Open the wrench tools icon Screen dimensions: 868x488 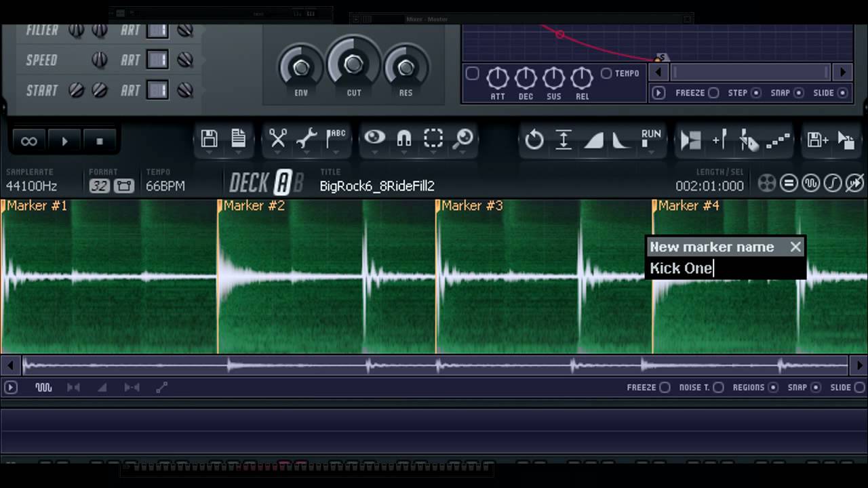(x=307, y=138)
